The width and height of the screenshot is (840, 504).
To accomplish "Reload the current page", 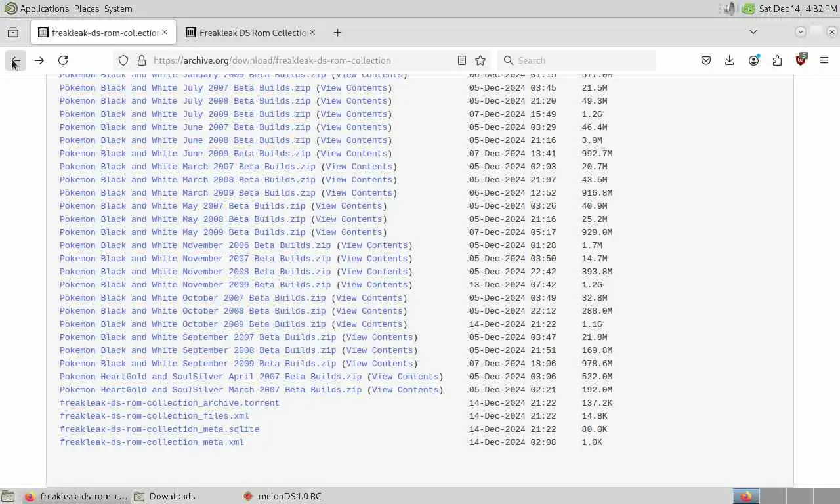I will coord(63,60).
